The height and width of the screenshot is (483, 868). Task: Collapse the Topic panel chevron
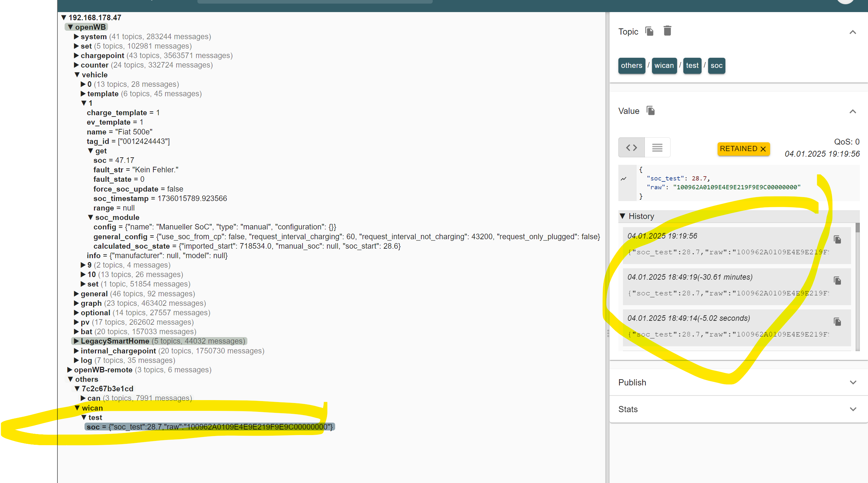[x=853, y=32]
